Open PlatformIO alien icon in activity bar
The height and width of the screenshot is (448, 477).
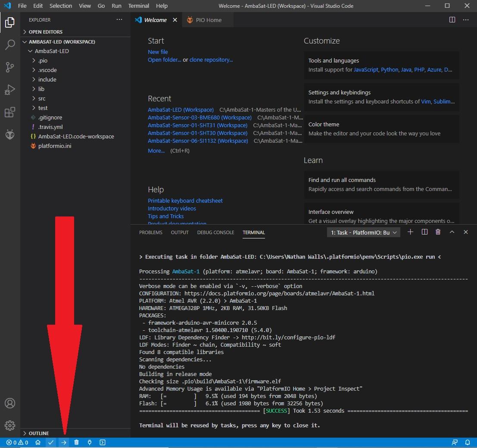[x=9, y=135]
